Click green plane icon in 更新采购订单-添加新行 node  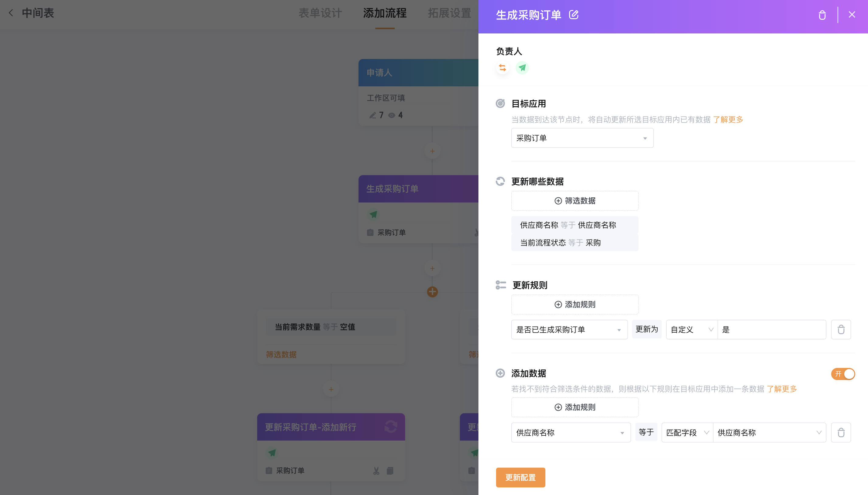pos(272,452)
